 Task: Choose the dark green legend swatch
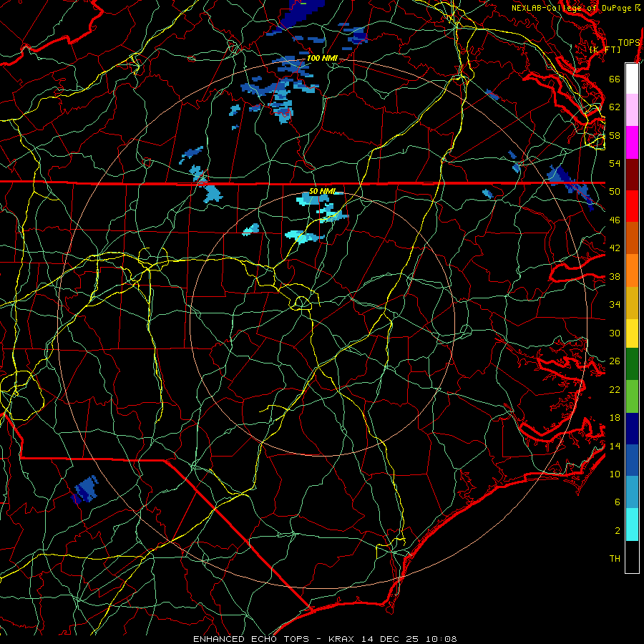[632, 364]
